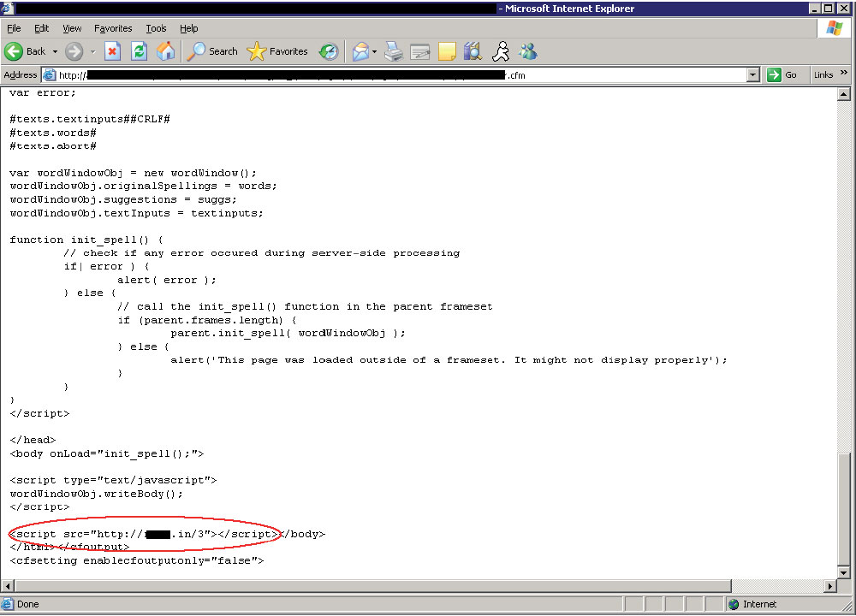Click the horizontal scrollbar left arrow

[x=8, y=587]
